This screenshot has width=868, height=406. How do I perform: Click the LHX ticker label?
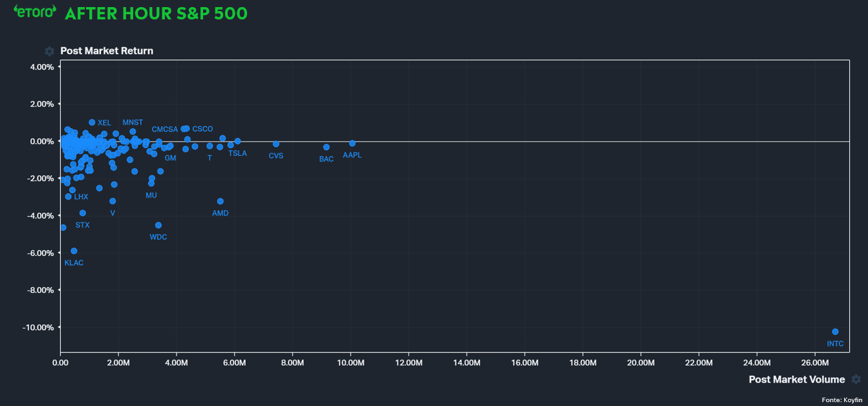coord(81,197)
